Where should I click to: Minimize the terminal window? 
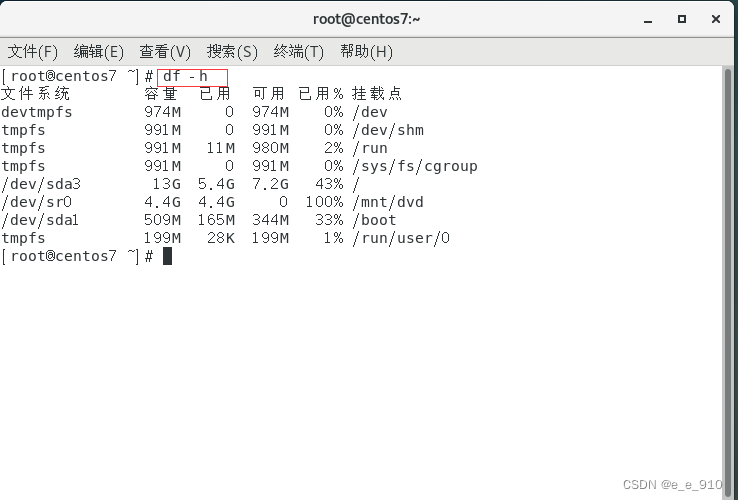648,20
